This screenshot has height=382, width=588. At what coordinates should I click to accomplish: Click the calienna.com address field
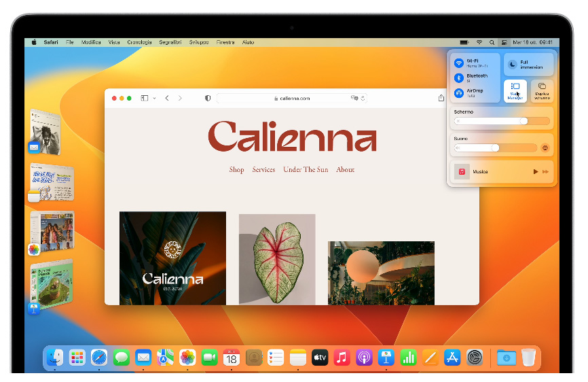coord(292,99)
